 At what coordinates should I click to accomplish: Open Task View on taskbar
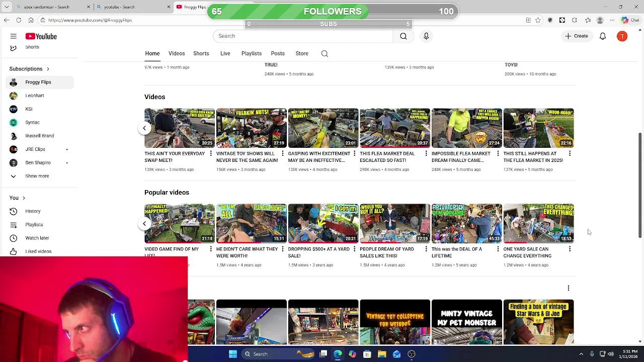click(324, 354)
